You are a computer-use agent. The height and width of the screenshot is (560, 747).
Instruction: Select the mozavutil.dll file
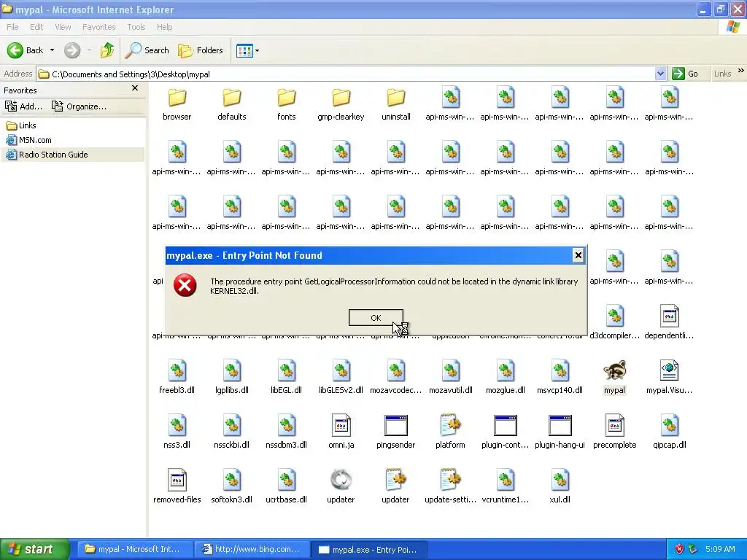click(450, 378)
